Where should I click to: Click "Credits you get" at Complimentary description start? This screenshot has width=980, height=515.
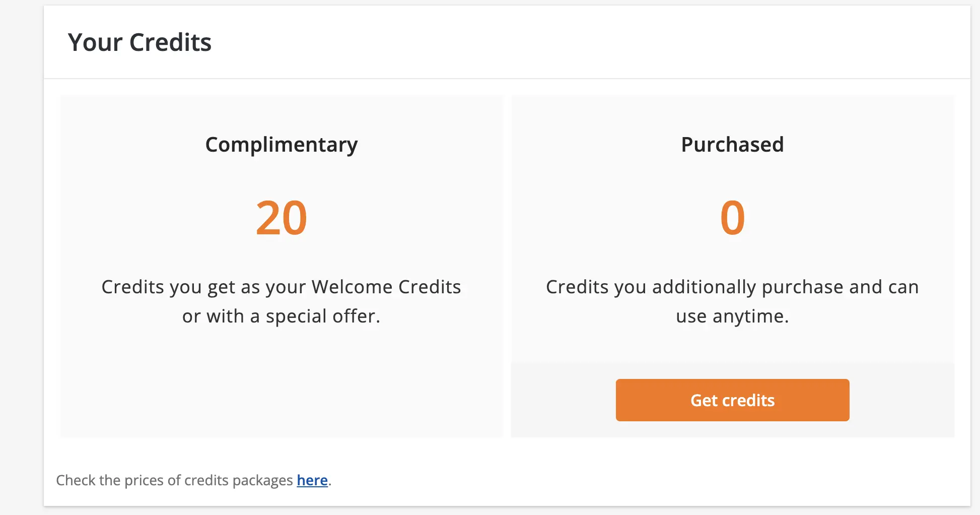coord(152,287)
